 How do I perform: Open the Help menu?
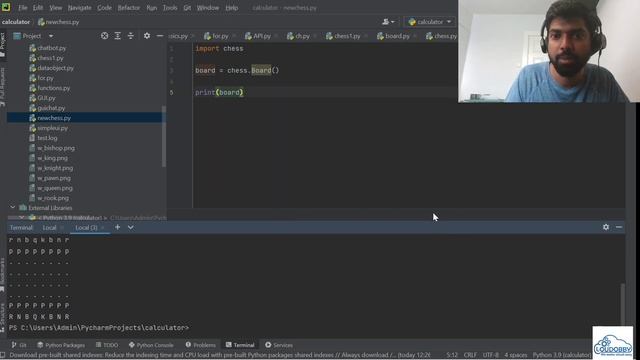click(232, 8)
